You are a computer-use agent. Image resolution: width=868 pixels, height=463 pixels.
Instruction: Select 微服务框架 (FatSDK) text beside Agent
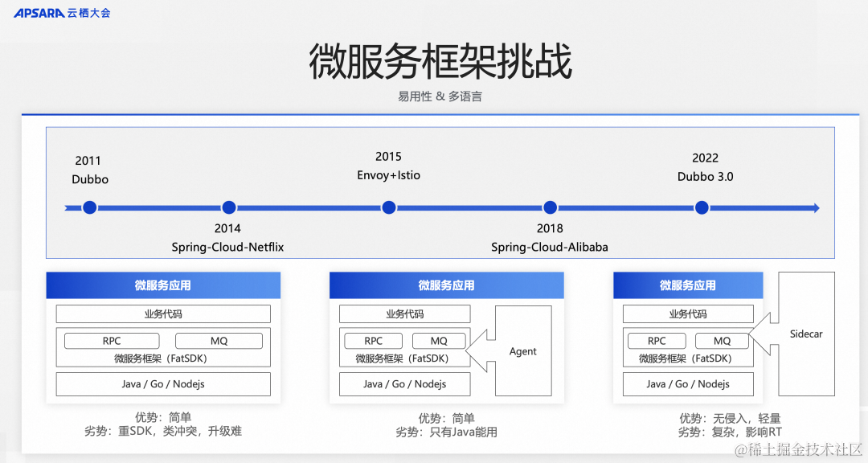click(x=402, y=359)
